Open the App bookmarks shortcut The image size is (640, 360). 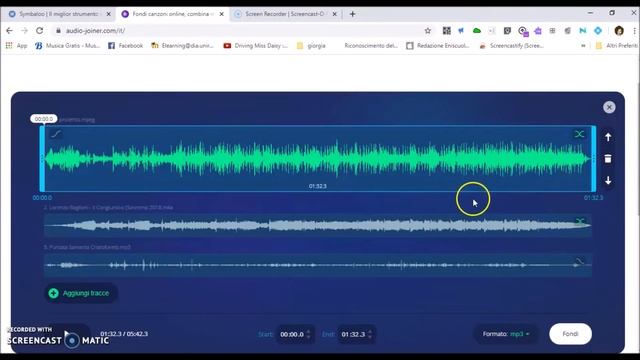[16, 46]
